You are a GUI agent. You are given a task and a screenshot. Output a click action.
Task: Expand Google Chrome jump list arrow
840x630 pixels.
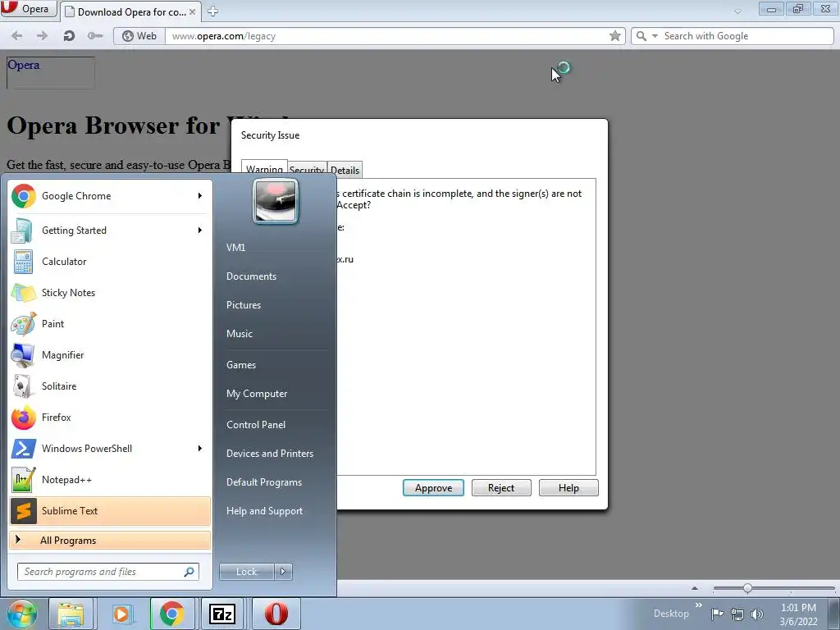[x=200, y=196]
